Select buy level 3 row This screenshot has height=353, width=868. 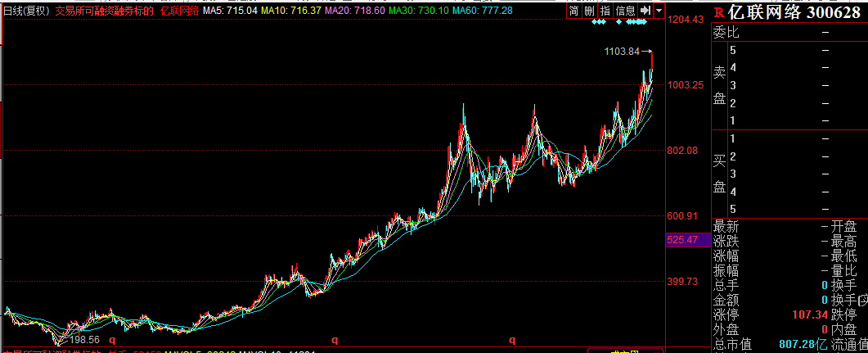797,174
